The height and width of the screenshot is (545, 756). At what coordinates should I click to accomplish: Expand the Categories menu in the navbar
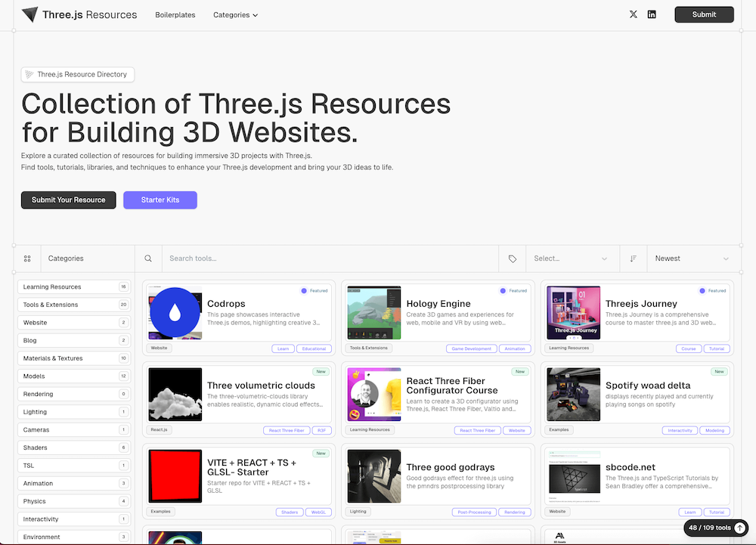point(235,14)
